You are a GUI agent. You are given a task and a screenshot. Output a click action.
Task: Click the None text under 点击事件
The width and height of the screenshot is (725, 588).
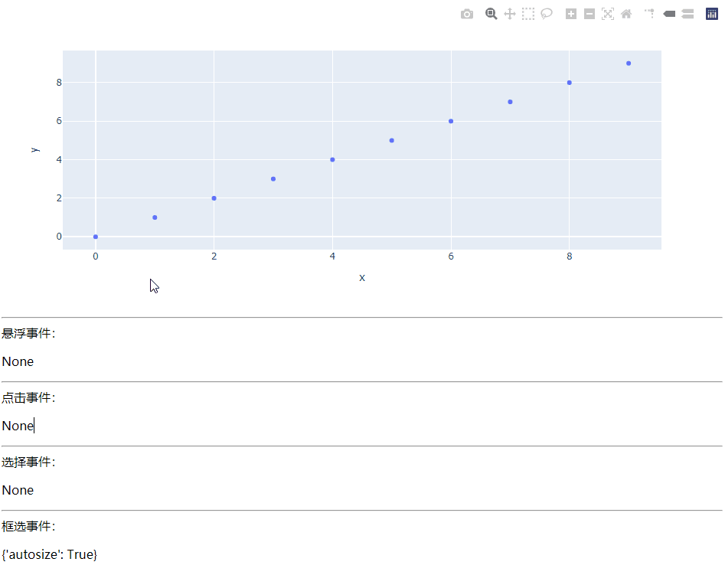point(18,426)
